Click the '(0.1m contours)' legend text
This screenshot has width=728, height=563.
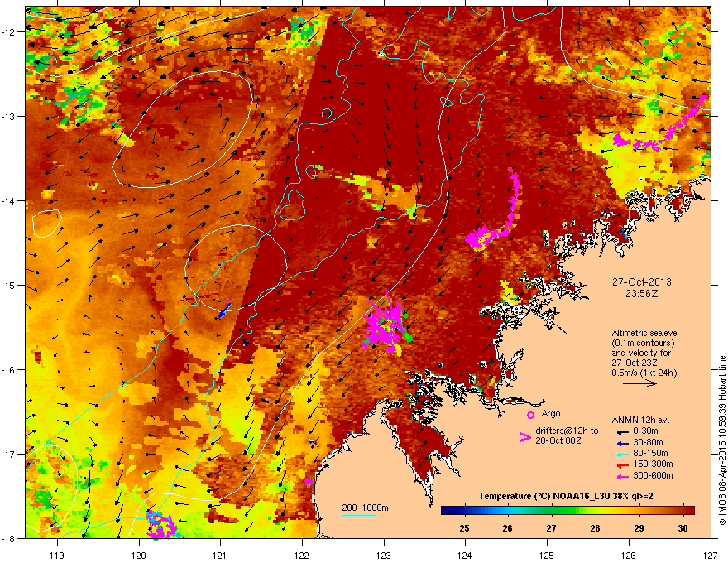(643, 343)
